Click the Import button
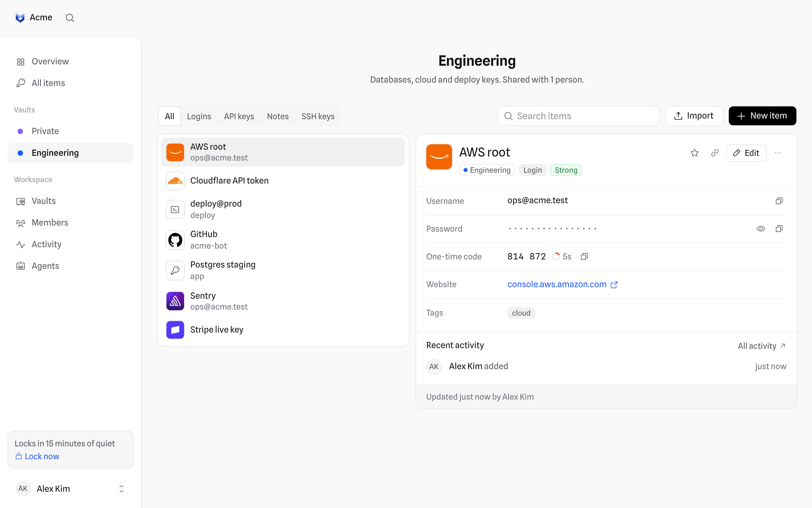Image resolution: width=812 pixels, height=508 pixels. tap(694, 116)
